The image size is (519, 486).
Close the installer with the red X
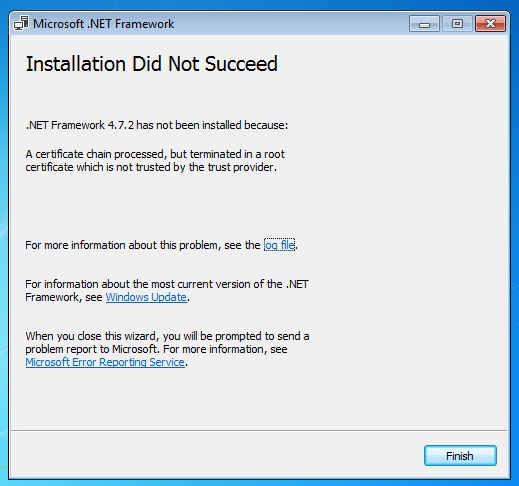coord(490,24)
